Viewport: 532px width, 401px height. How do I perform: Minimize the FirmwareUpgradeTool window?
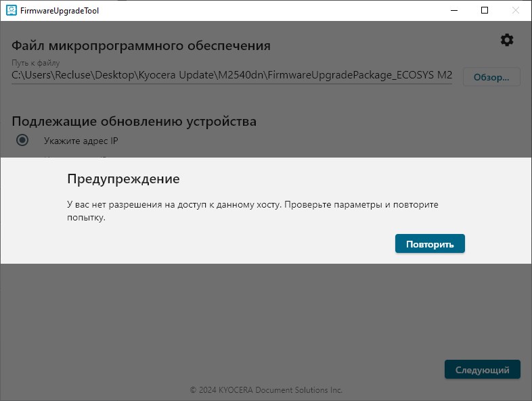[x=453, y=11]
